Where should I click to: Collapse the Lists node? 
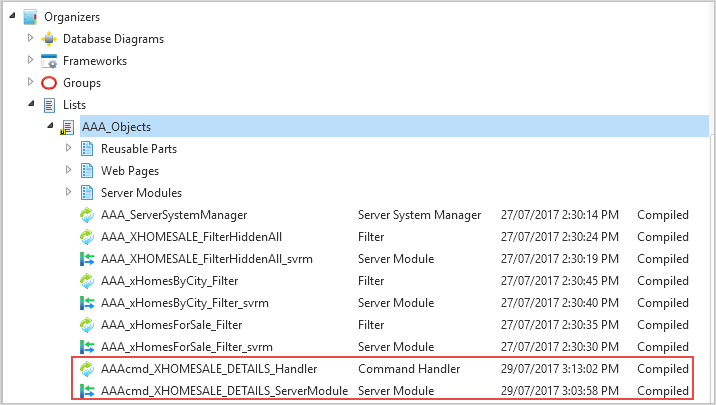click(x=30, y=104)
